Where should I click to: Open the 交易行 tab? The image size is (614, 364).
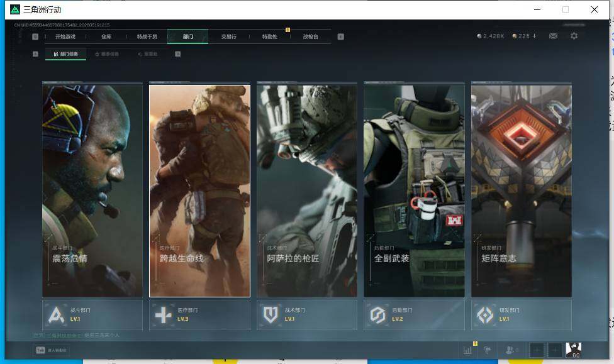coord(229,36)
